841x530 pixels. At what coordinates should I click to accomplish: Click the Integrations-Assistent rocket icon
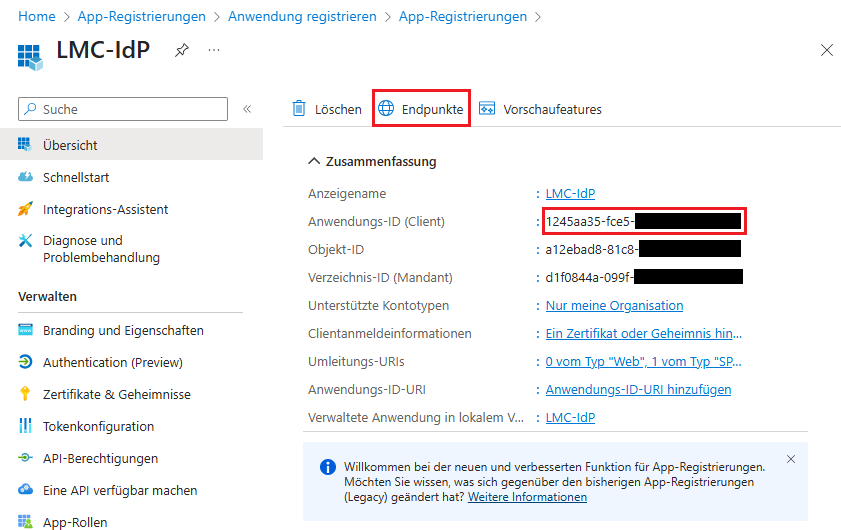pos(26,209)
